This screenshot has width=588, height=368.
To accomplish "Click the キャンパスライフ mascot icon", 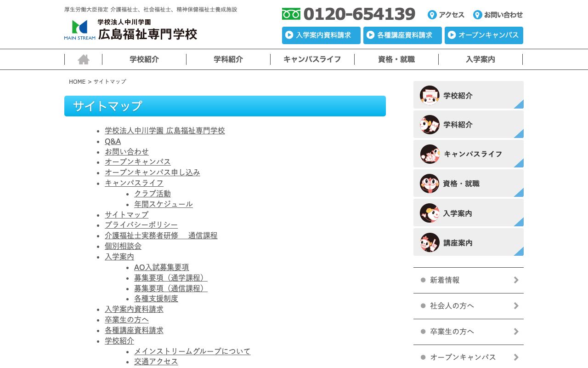I will point(430,154).
